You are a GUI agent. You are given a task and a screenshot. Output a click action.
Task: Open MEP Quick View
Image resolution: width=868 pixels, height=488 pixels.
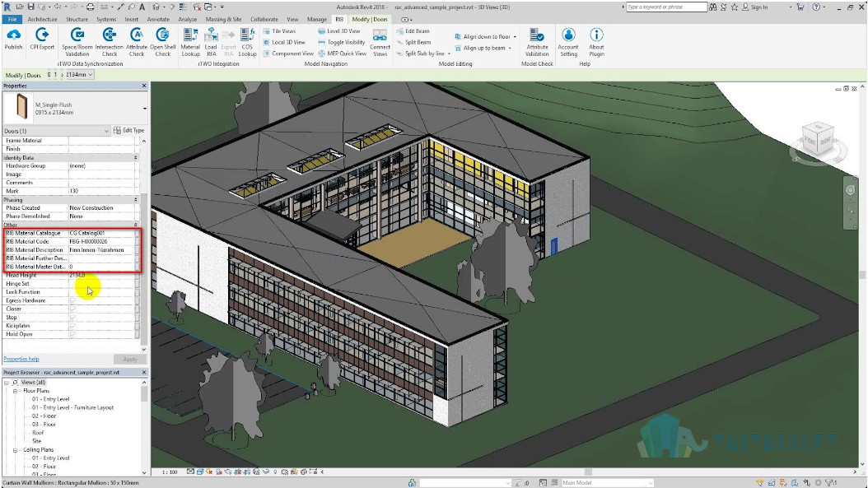(x=342, y=53)
